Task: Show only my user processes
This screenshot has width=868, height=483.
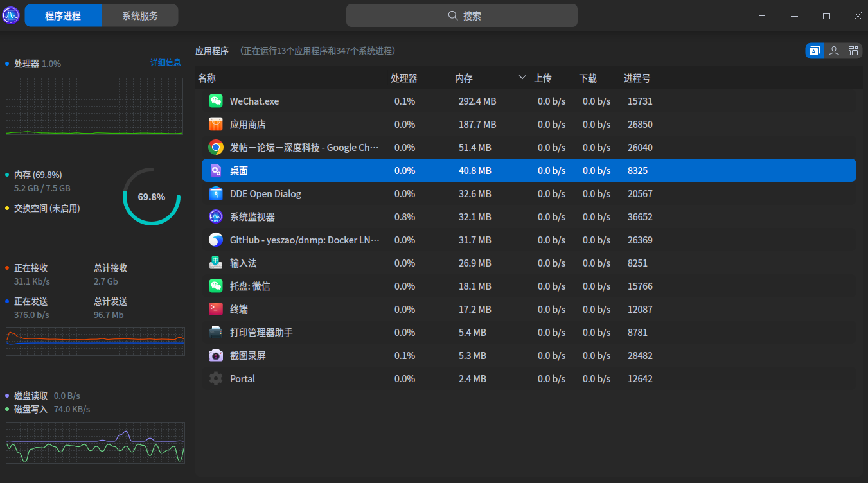Action: (x=834, y=51)
